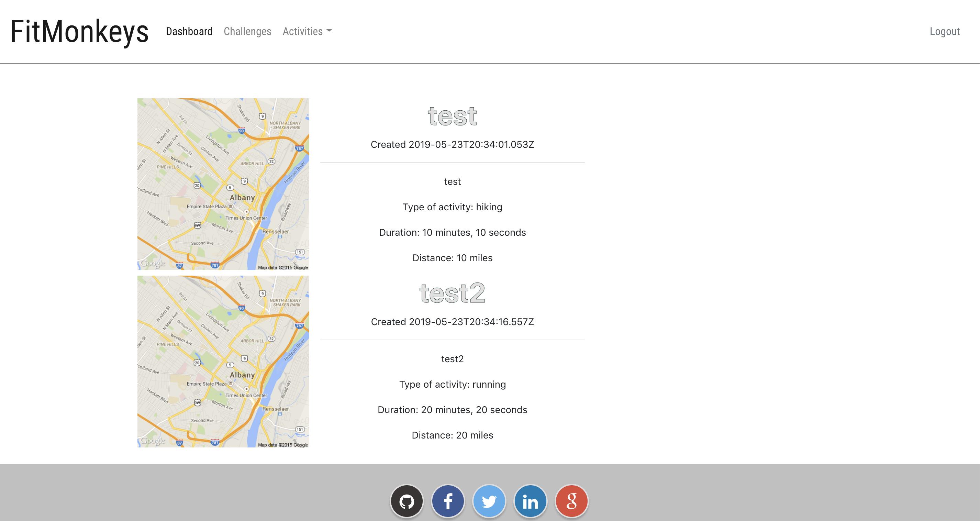Open the first Albany map thumbnail
Screen dimensions: 980x521
pyautogui.click(x=223, y=184)
